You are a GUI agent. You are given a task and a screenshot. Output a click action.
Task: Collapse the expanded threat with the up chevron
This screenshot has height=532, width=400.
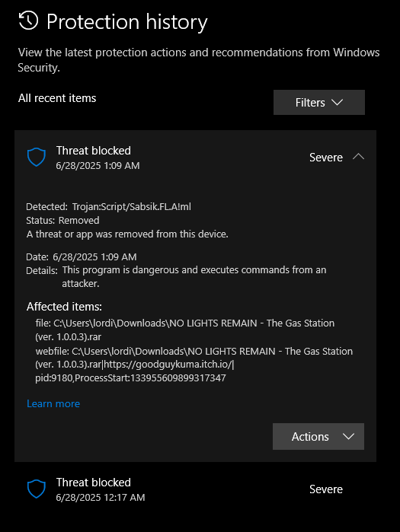(359, 157)
